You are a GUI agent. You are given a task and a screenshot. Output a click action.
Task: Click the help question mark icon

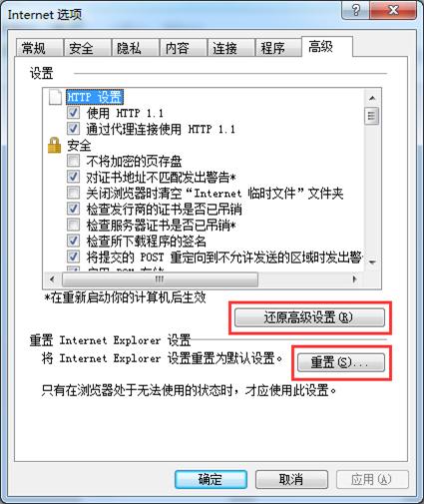(x=356, y=10)
